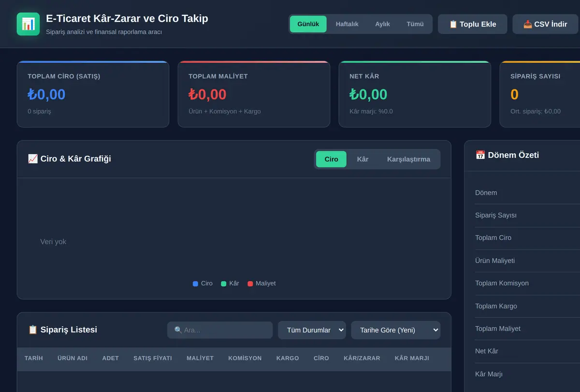Click the Toplam Ciro summary row
This screenshot has height=392, width=580.
(527, 238)
